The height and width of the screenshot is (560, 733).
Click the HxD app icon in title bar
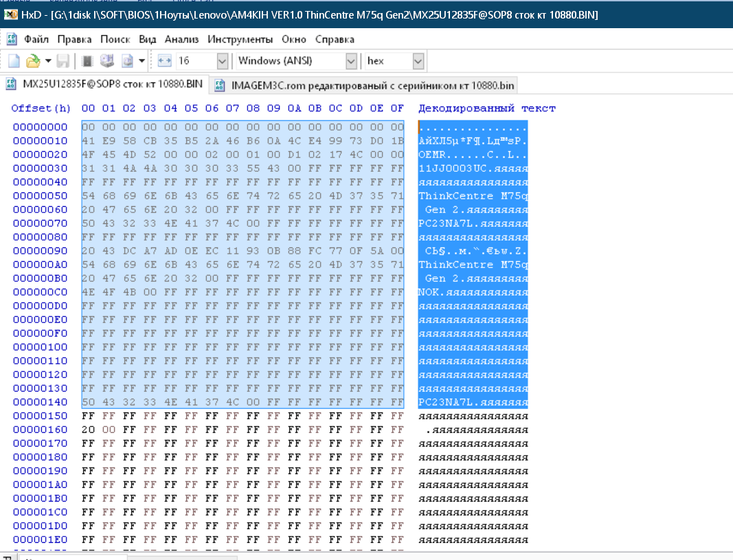[11, 15]
